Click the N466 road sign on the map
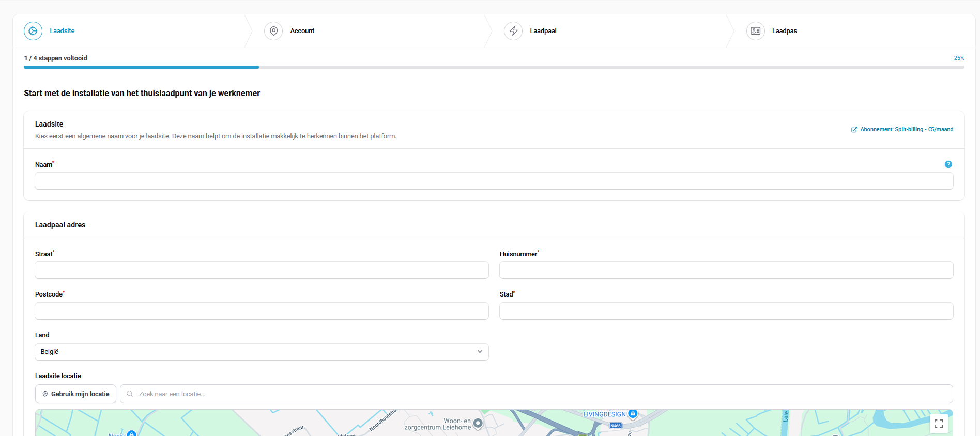The width and height of the screenshot is (980, 436). [616, 426]
